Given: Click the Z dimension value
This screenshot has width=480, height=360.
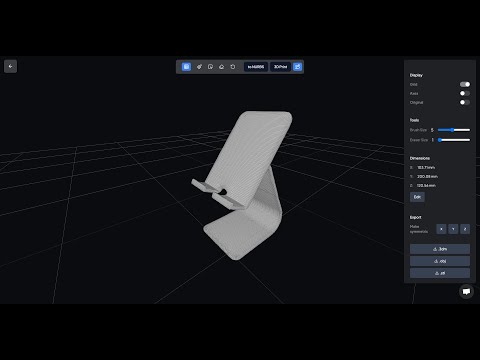Looking at the screenshot, I should pos(426,185).
